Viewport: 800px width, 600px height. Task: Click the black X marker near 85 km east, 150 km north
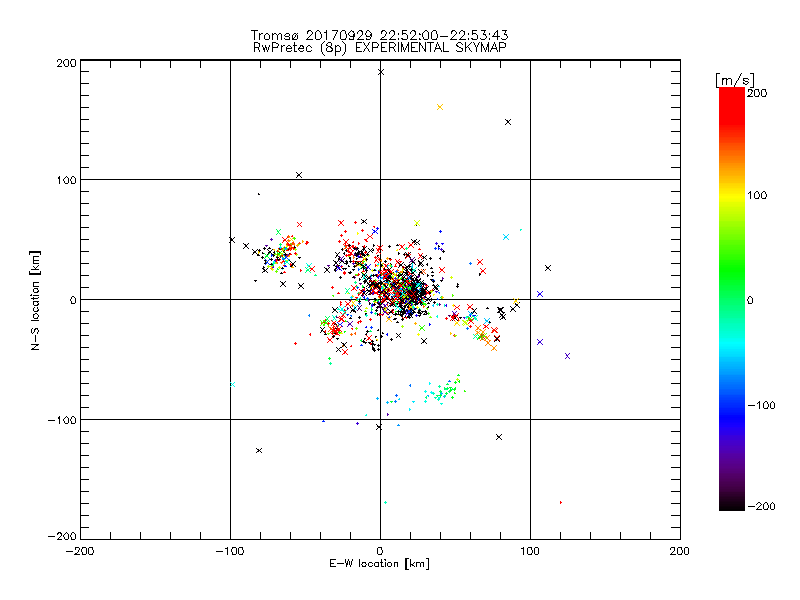click(508, 122)
